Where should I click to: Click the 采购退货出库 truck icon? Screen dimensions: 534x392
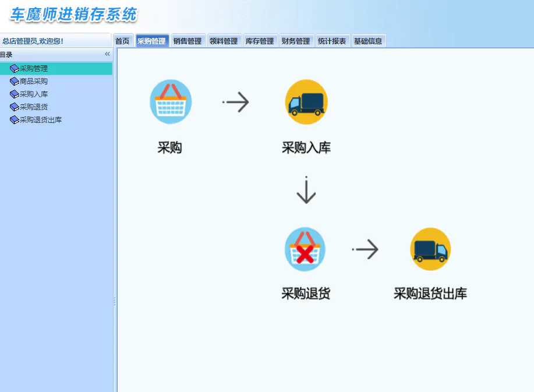[430, 249]
